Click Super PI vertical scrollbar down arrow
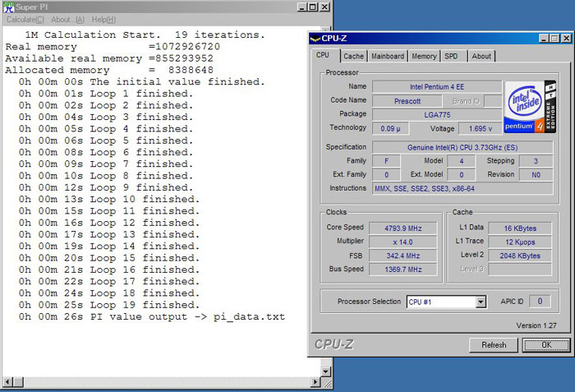Screen dimensions: 575x392 point(325,371)
